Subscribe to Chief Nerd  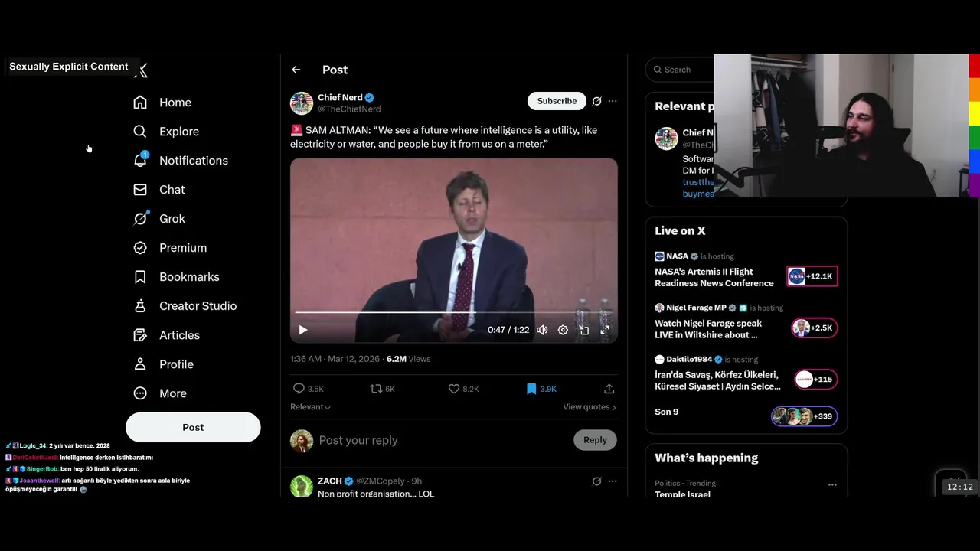(x=557, y=101)
